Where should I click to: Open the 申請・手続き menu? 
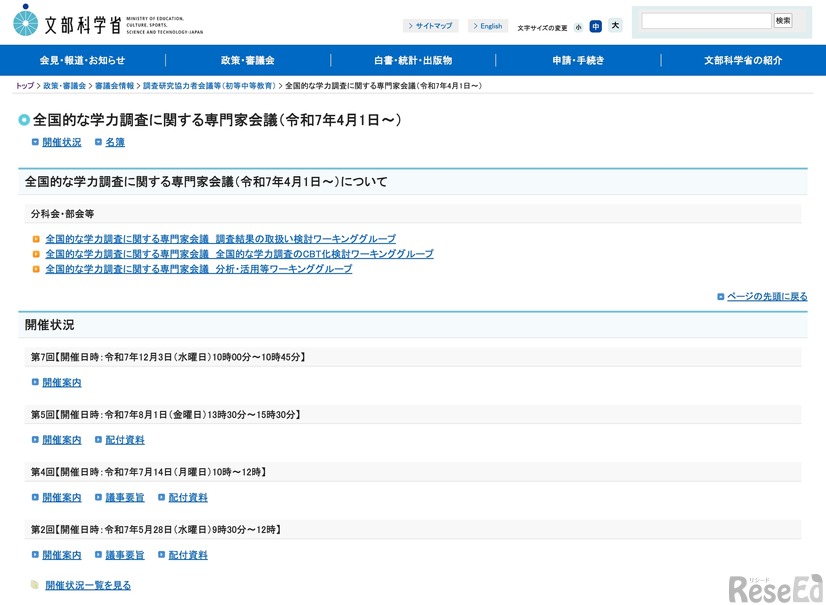[x=577, y=61]
